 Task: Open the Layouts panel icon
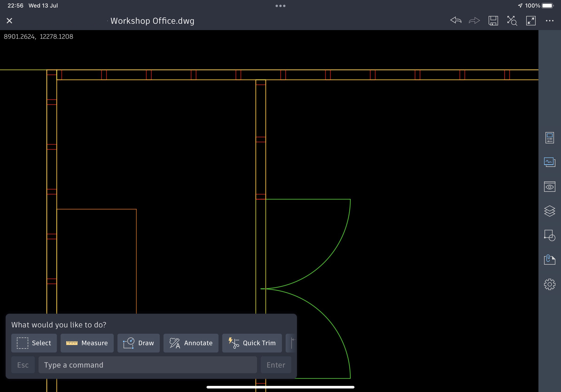[x=549, y=162]
